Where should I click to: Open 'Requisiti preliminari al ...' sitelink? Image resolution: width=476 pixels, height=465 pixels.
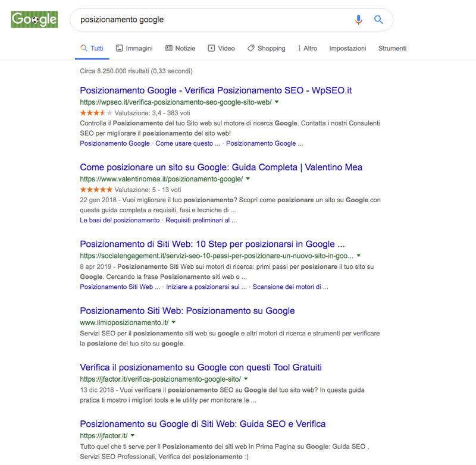[x=201, y=220]
